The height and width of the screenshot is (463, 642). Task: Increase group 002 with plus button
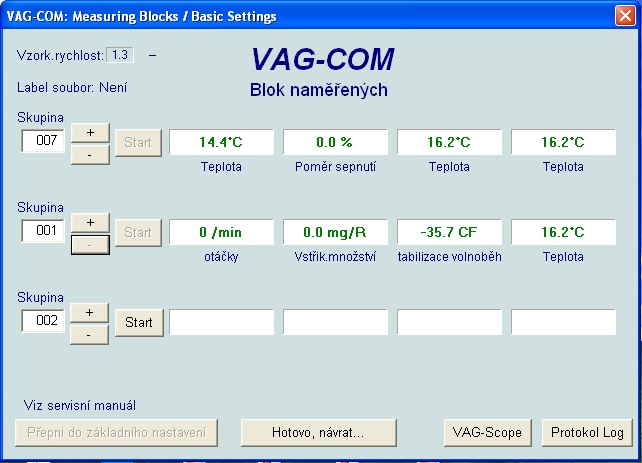coord(90,313)
